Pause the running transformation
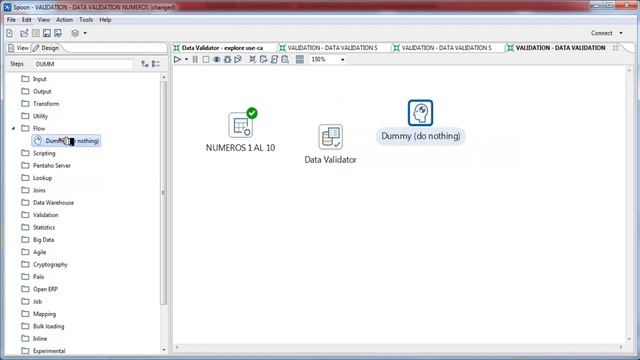The width and height of the screenshot is (640, 360). click(195, 60)
